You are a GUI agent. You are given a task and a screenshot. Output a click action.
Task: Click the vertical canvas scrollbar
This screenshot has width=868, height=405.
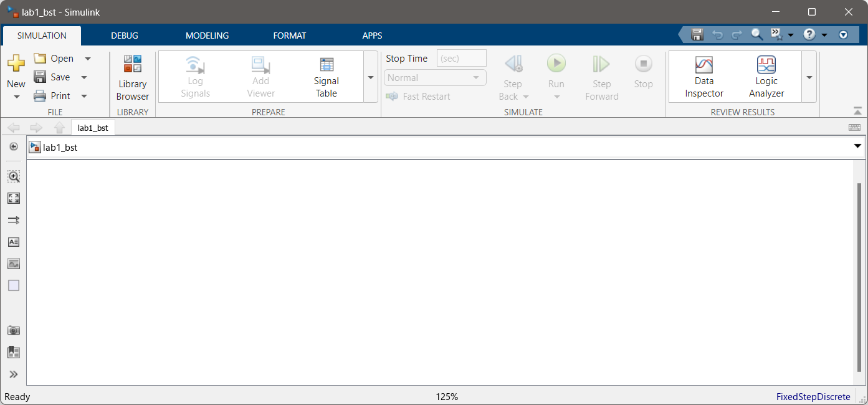coord(858,279)
